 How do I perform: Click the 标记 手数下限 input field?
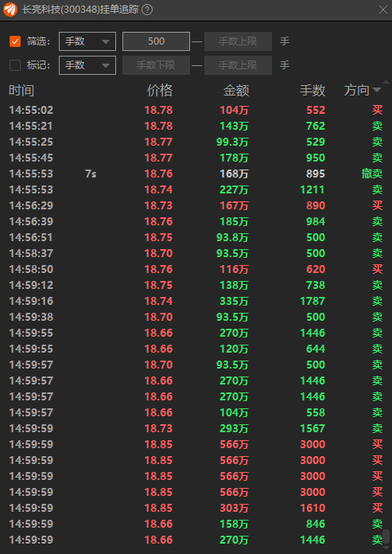point(156,65)
